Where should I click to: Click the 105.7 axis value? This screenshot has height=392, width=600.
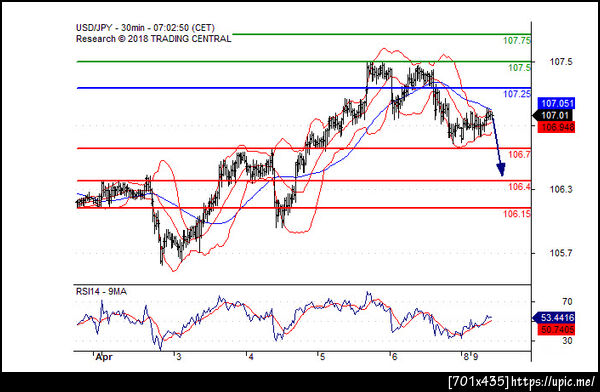tap(561, 253)
